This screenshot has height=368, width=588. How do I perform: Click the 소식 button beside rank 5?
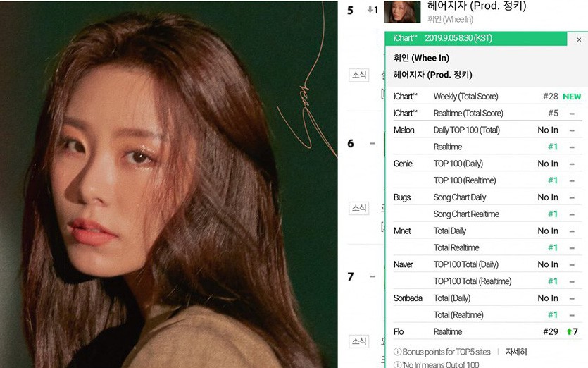359,75
